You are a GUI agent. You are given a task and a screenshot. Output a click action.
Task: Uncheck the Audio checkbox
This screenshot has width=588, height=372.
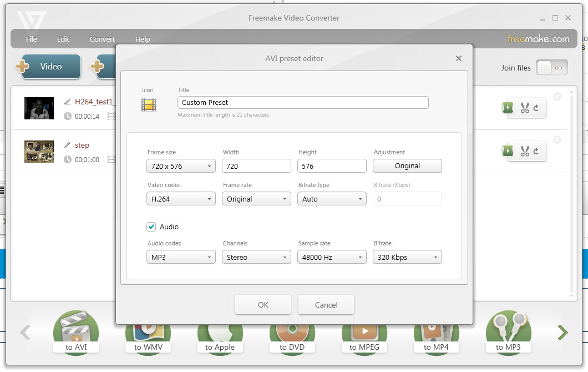(151, 227)
